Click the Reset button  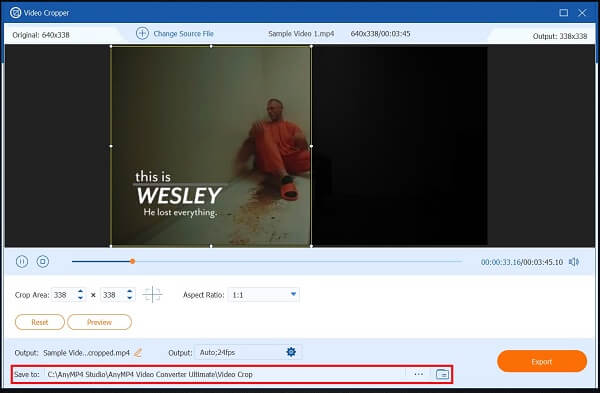(40, 322)
